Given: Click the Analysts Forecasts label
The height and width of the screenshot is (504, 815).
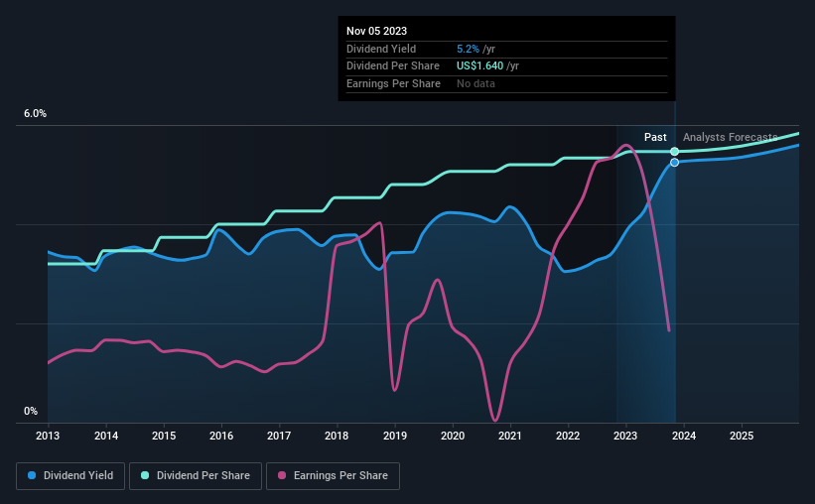Looking at the screenshot, I should (731, 137).
